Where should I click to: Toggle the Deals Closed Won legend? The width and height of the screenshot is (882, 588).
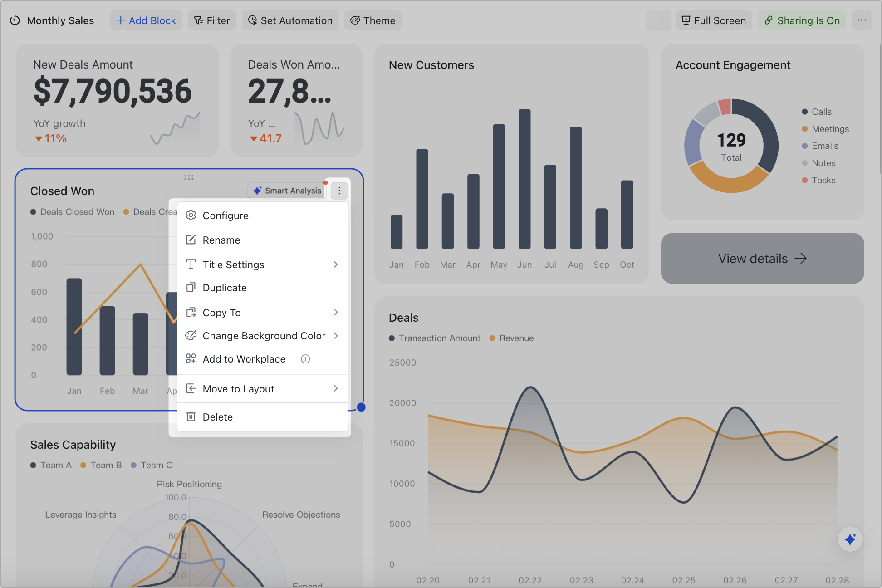73,212
